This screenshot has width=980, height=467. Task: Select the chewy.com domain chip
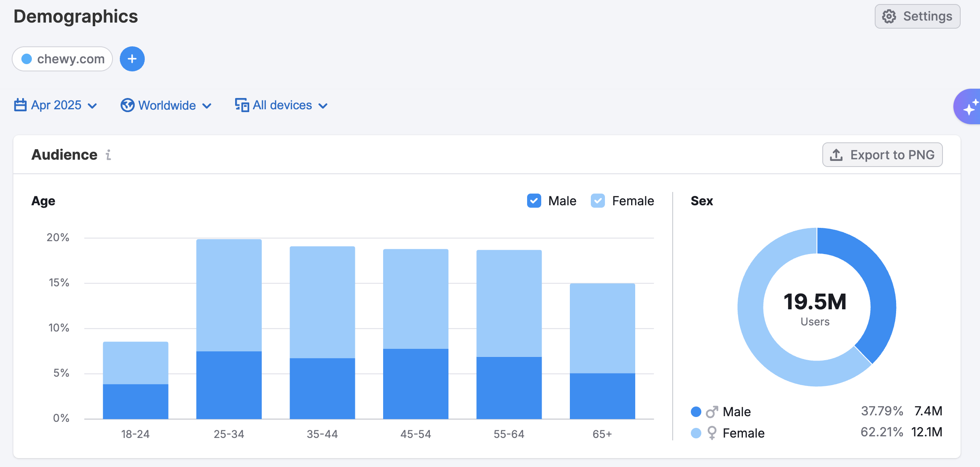click(x=63, y=59)
